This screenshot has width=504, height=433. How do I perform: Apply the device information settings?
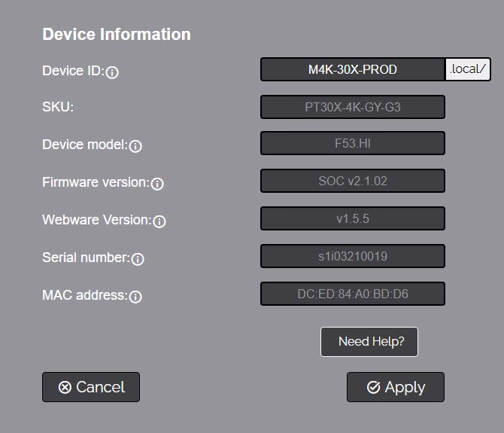(x=396, y=387)
